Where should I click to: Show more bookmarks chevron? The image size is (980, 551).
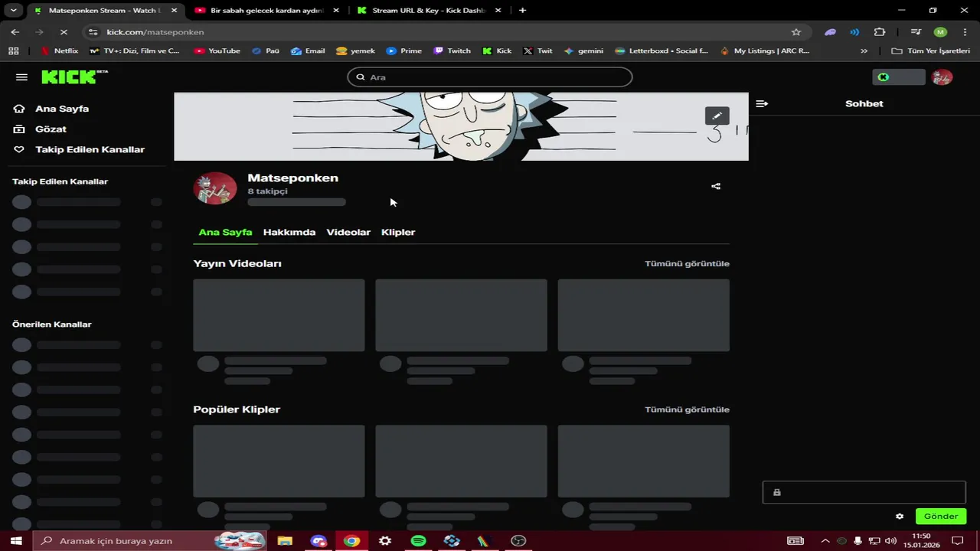pos(864,51)
